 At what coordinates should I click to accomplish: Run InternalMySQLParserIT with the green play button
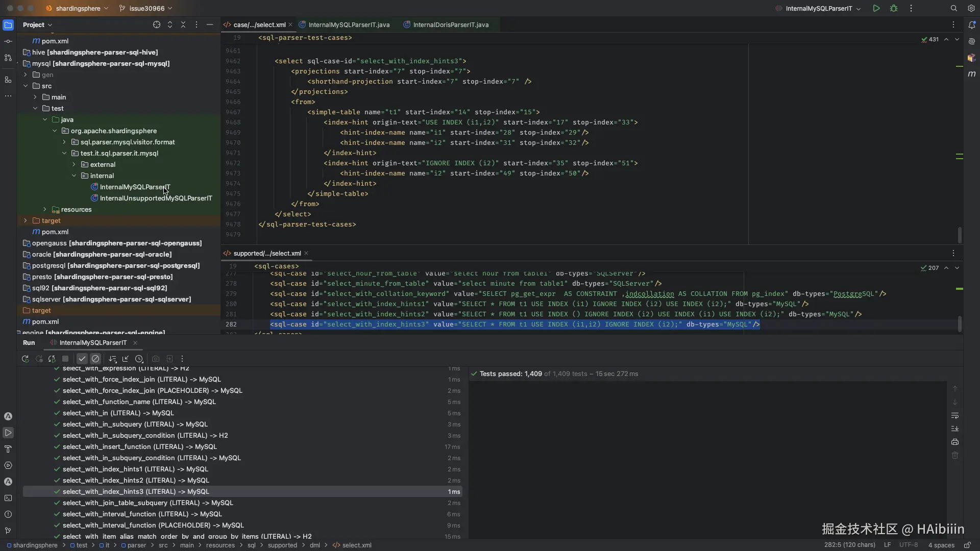876,8
